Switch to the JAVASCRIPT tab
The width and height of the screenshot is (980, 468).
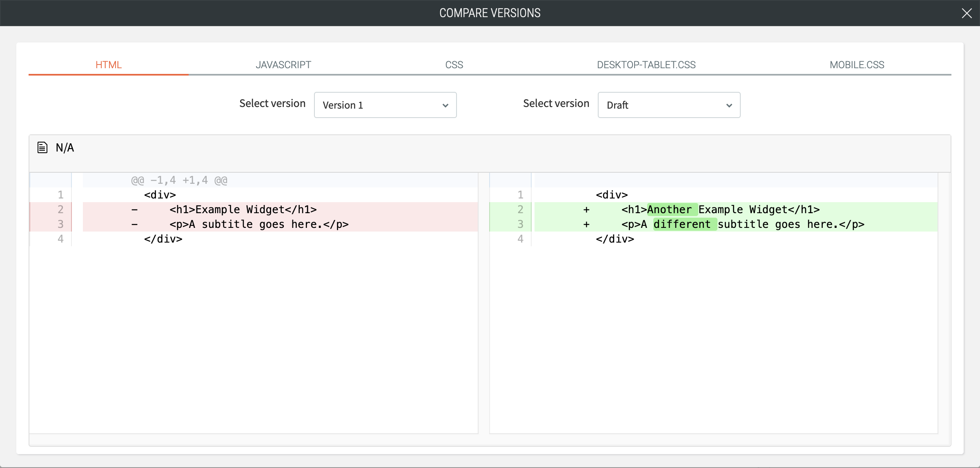(283, 65)
